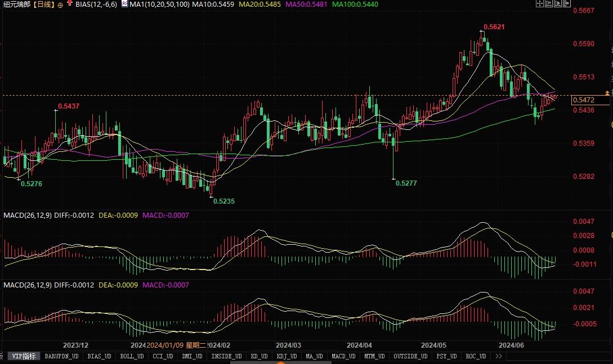Image resolution: width=613 pixels, height=364 pixels.
Task: Click lower MACD panel MACD:-0.0007 value
Action: click(165, 285)
